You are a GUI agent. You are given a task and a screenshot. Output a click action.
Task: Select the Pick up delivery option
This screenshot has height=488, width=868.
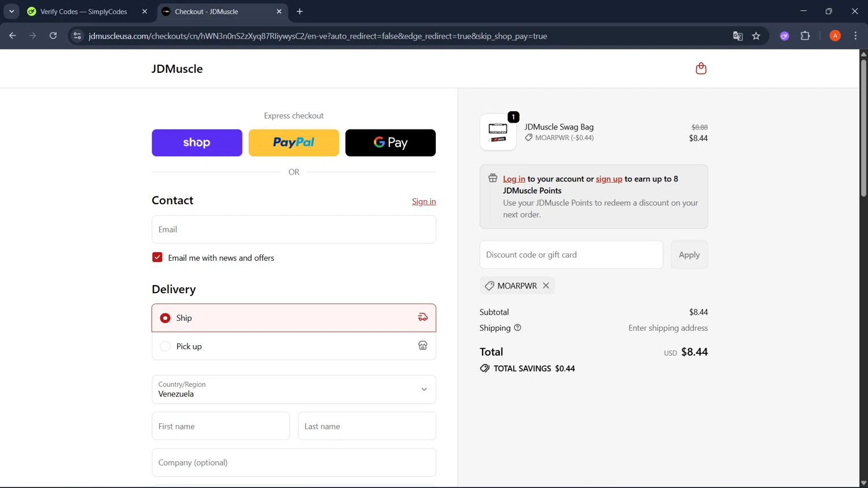click(294, 346)
